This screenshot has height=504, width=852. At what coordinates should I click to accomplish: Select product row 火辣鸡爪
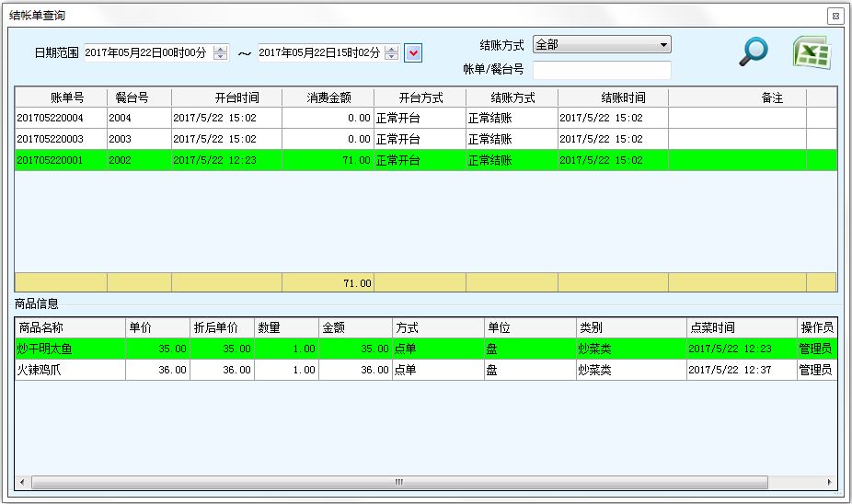pyautogui.click(x=426, y=370)
